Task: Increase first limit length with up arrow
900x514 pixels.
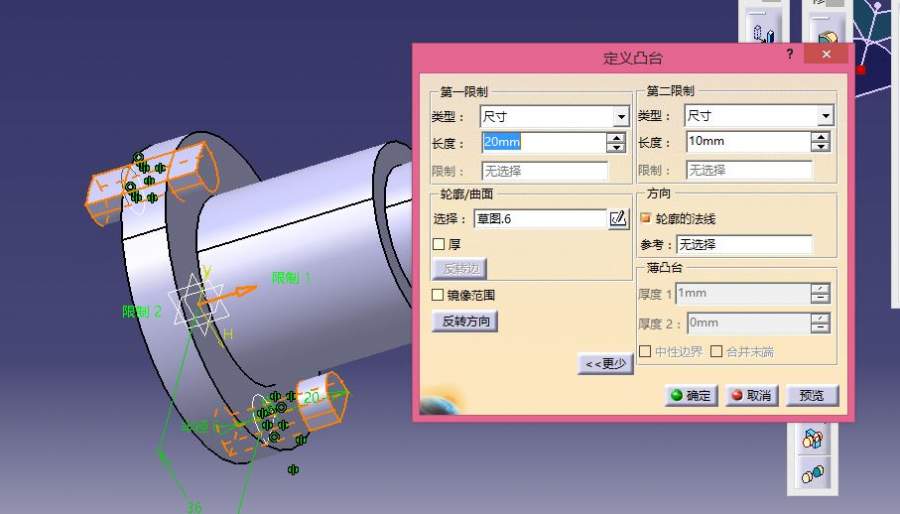Action: click(616, 138)
